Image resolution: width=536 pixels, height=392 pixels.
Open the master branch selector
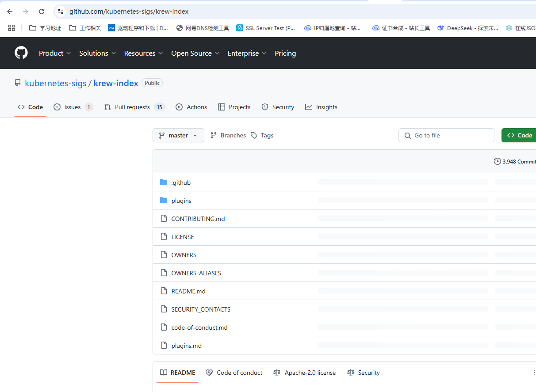(178, 135)
